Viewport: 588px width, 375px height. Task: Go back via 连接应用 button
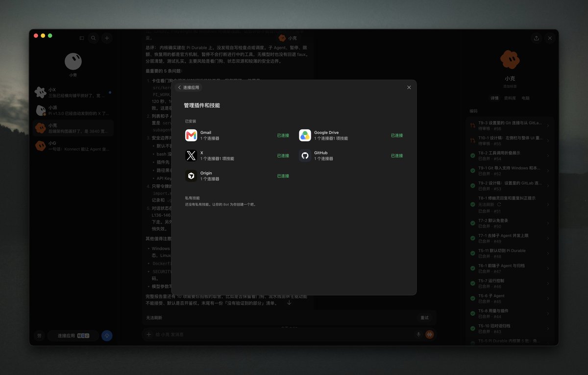point(188,87)
